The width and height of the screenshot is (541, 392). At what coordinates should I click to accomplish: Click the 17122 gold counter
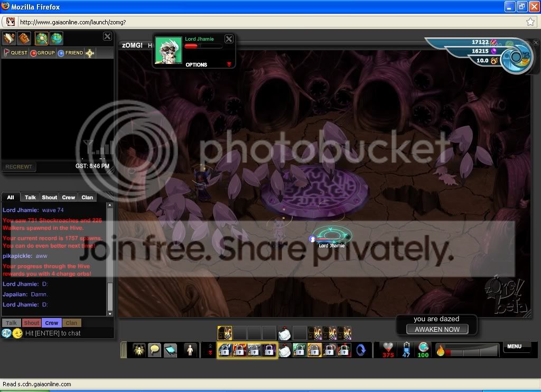pos(480,42)
